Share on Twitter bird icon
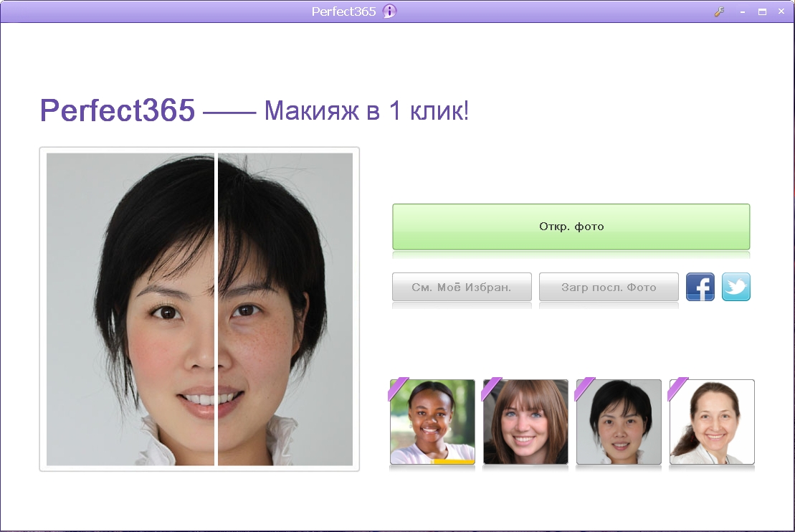Viewport: 795px width, 532px height. click(736, 287)
